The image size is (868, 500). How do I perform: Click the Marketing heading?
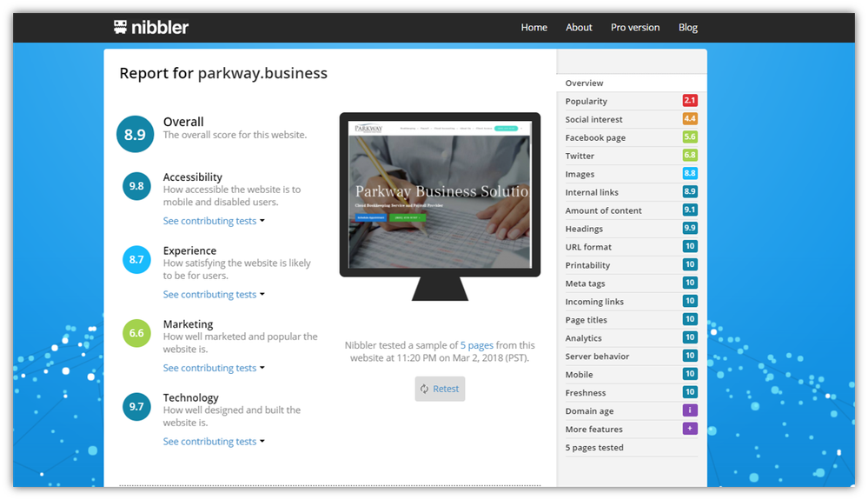188,324
